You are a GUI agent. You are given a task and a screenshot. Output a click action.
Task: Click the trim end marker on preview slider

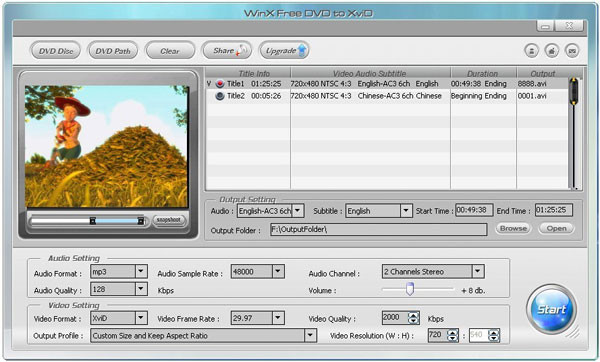pos(140,221)
